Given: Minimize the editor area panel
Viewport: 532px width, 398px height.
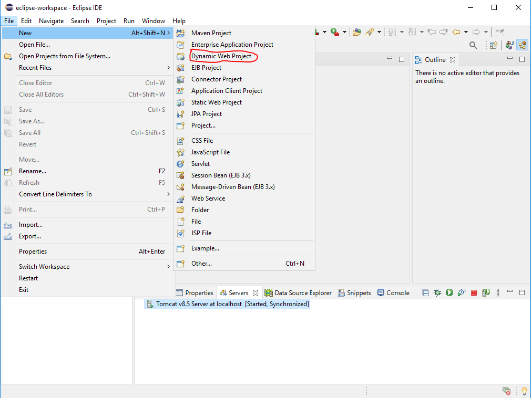Looking at the screenshot, I should tap(390, 58).
